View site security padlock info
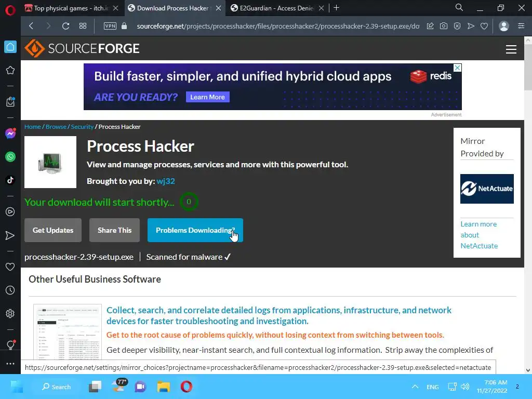This screenshot has width=532, height=399. 124,26
